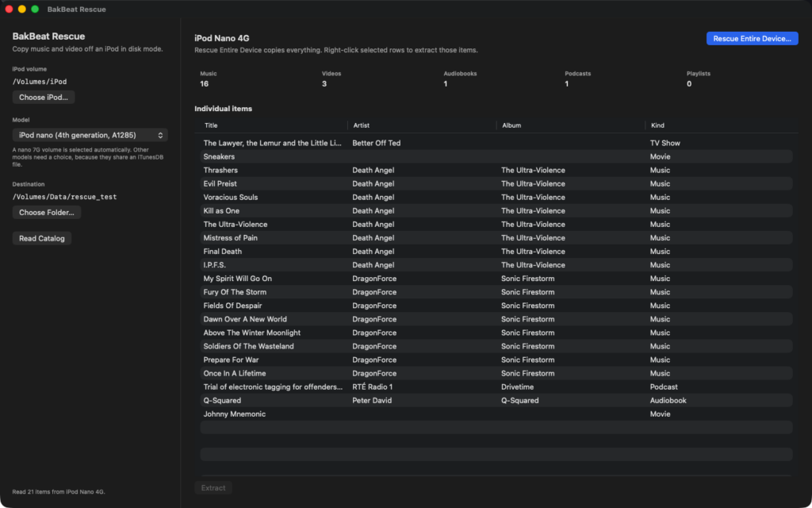The width and height of the screenshot is (812, 508).
Task: Open the iPod model dropdown
Action: (90, 135)
